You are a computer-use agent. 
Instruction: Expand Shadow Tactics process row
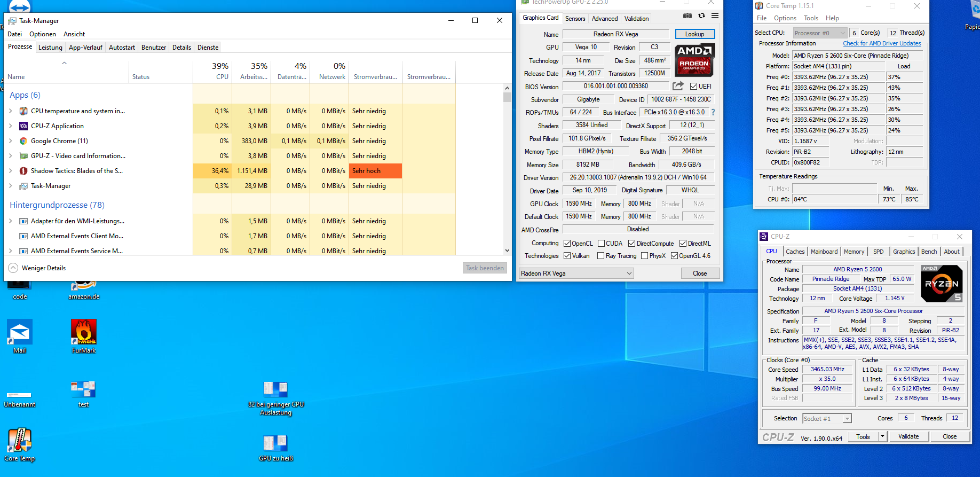tap(11, 171)
